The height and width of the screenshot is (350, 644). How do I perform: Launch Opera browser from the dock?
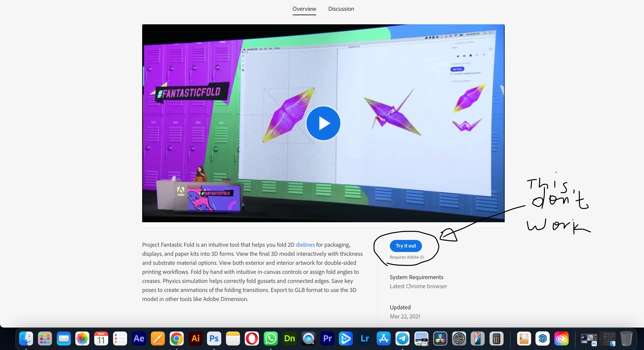(252, 339)
